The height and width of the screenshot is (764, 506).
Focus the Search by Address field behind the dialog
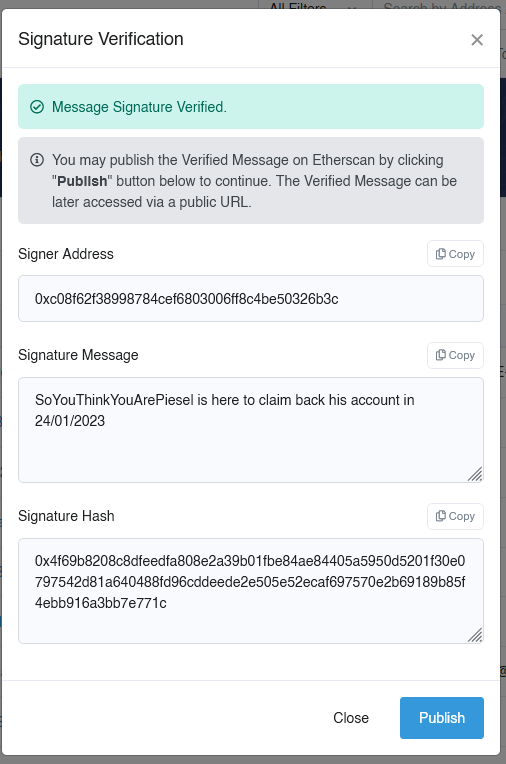[x=439, y=5]
